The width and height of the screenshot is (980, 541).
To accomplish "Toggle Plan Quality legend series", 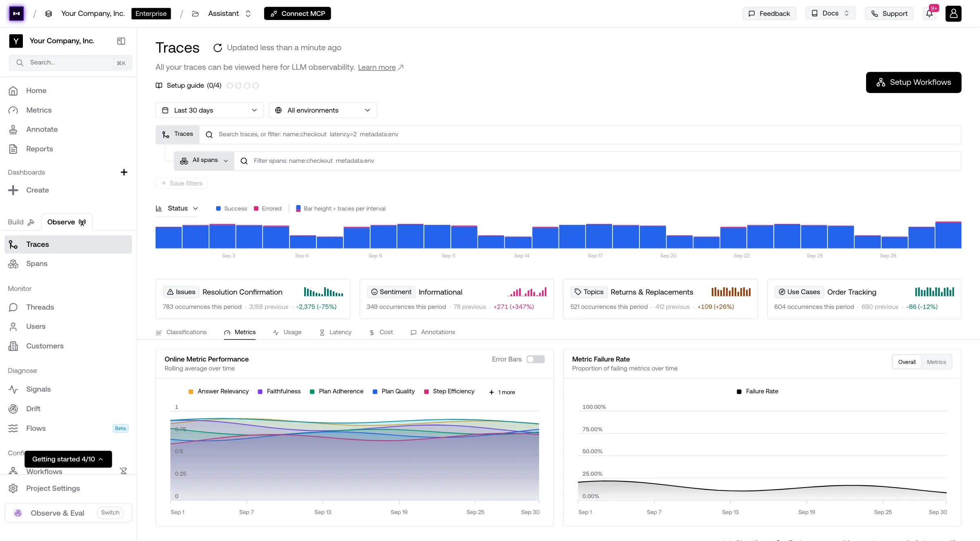I will (x=394, y=391).
